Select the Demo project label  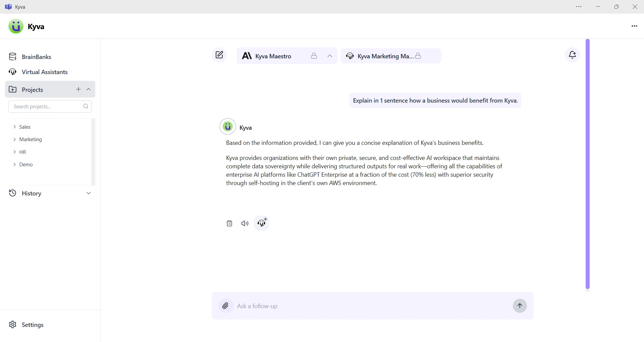click(26, 164)
